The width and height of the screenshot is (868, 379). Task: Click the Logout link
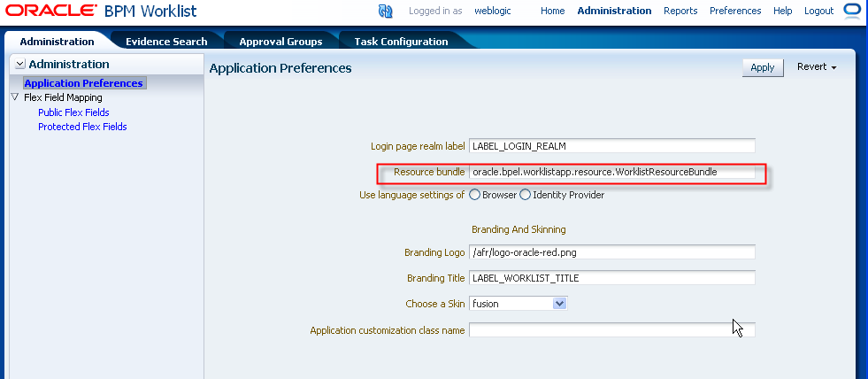(x=818, y=11)
